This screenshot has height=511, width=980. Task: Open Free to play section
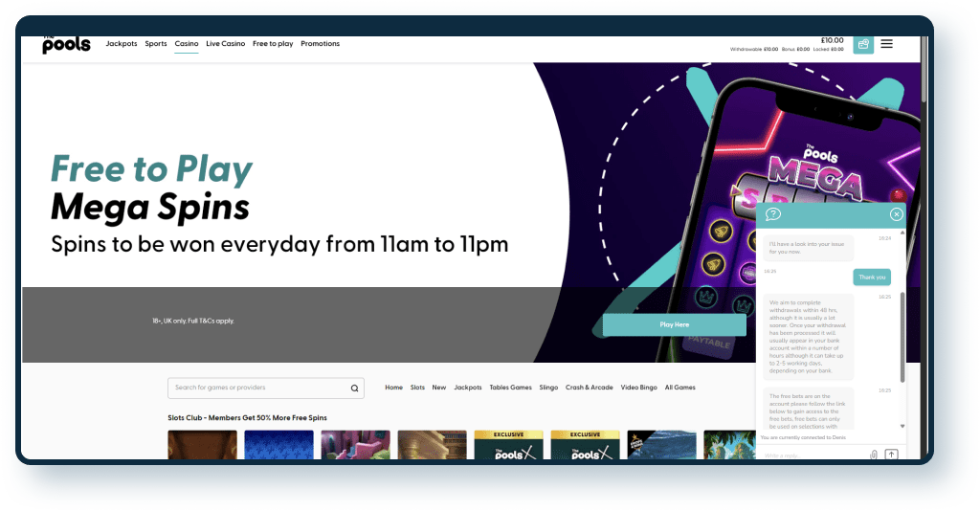coord(273,44)
